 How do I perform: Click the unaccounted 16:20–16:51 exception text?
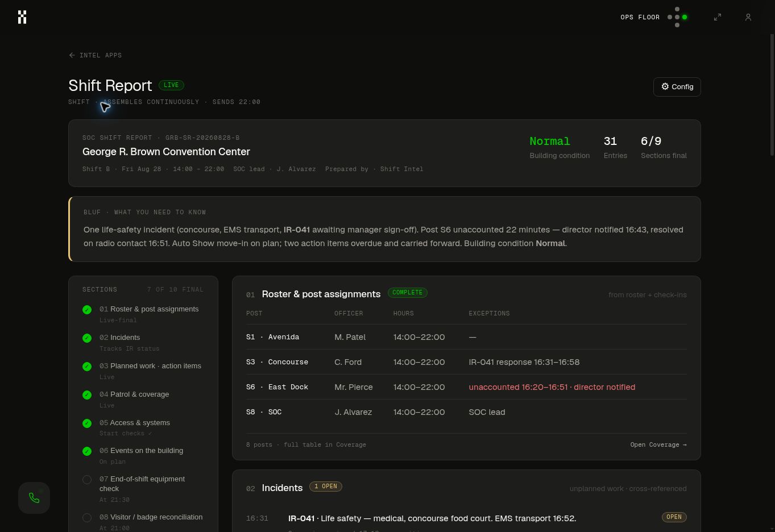[x=552, y=387]
